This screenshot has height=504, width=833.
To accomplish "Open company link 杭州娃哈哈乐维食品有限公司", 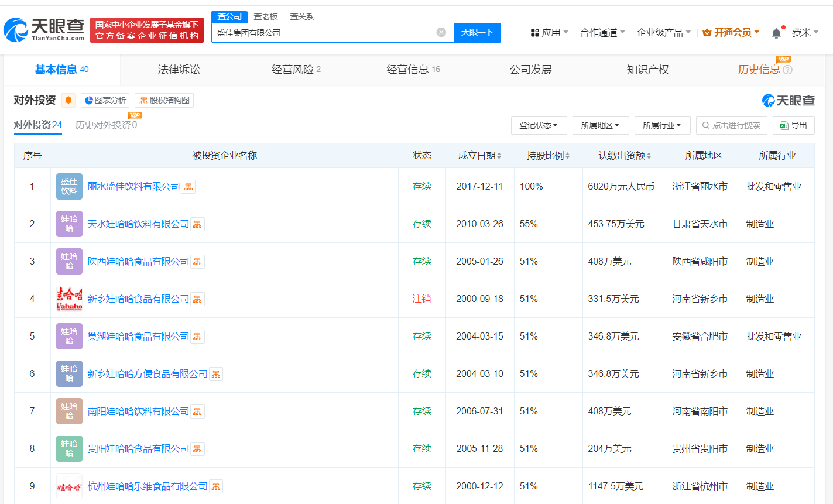I will click(x=148, y=486).
